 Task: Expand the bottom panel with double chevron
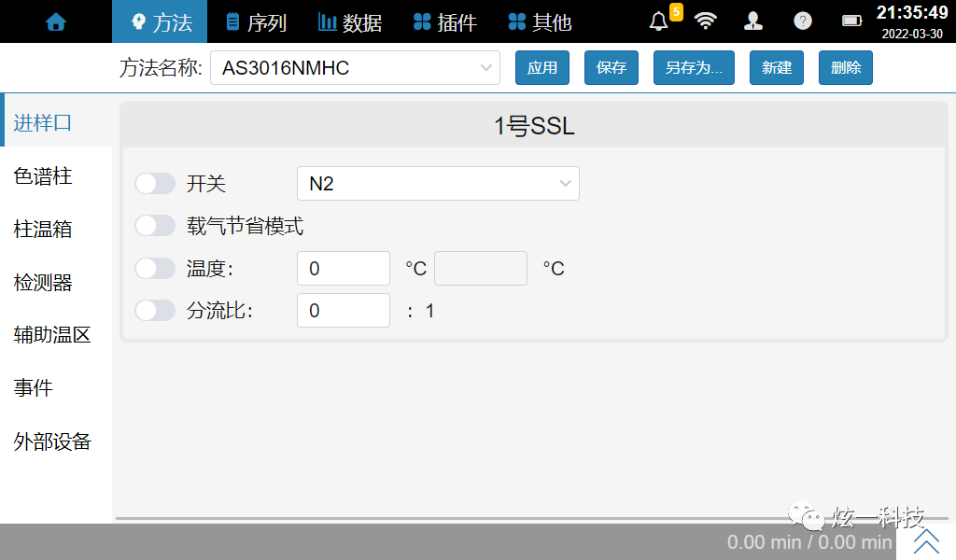coord(926,541)
